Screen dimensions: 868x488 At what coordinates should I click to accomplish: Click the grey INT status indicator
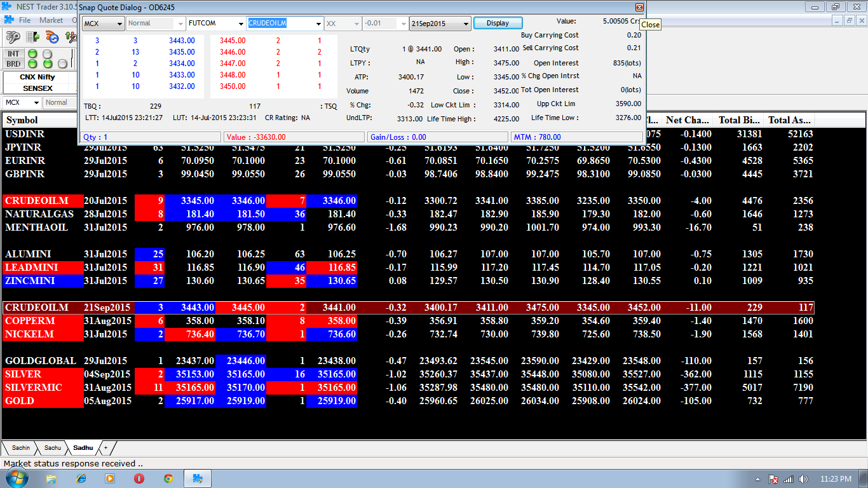(48, 54)
